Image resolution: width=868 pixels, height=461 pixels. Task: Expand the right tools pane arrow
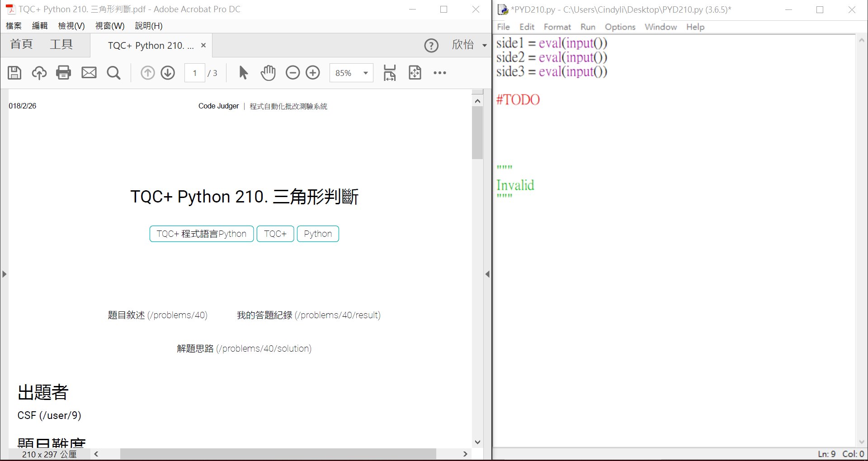click(487, 274)
